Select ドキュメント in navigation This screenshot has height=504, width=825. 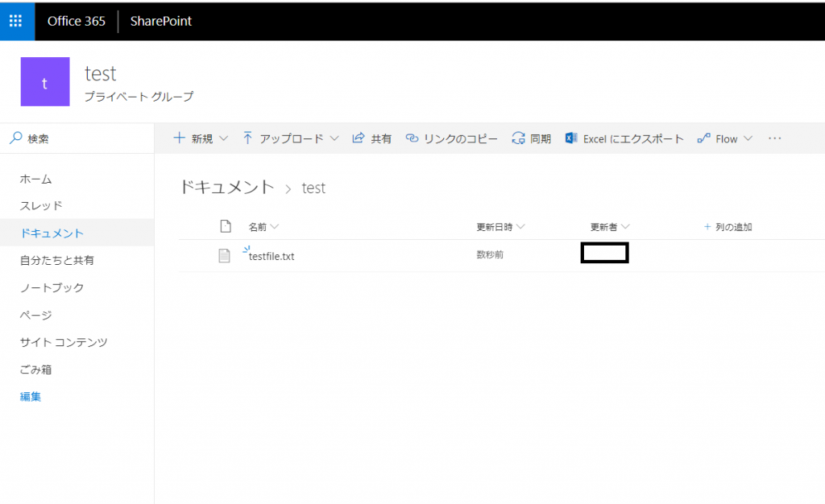[52, 233]
